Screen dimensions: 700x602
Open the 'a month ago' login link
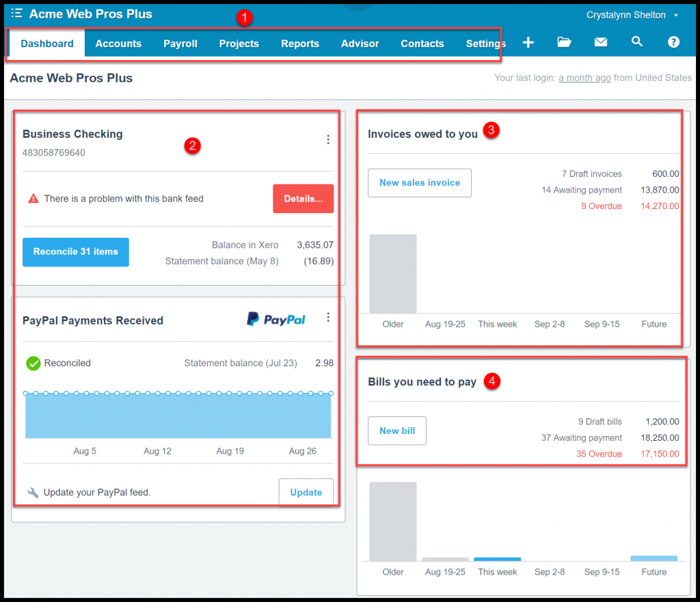click(x=585, y=78)
